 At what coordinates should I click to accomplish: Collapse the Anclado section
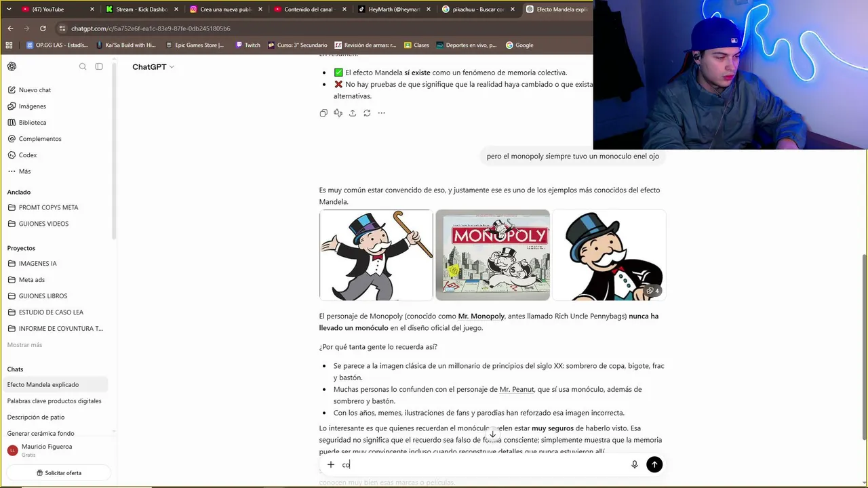coord(19,192)
